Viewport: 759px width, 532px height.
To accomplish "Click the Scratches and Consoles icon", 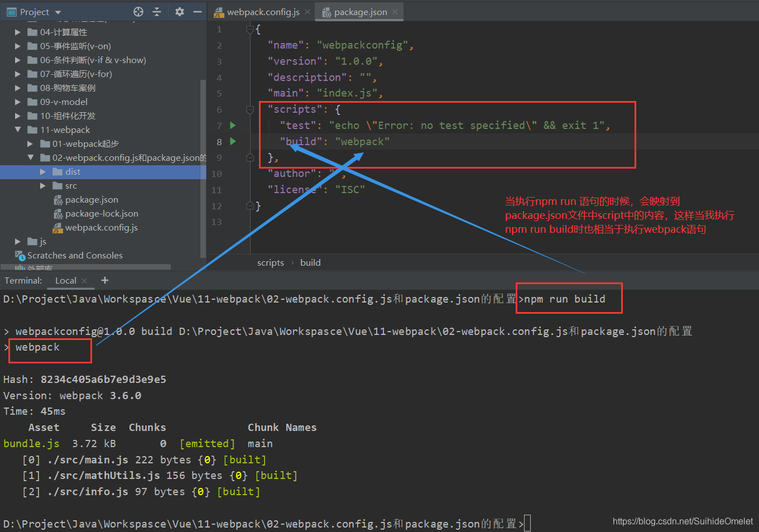I will [20, 256].
